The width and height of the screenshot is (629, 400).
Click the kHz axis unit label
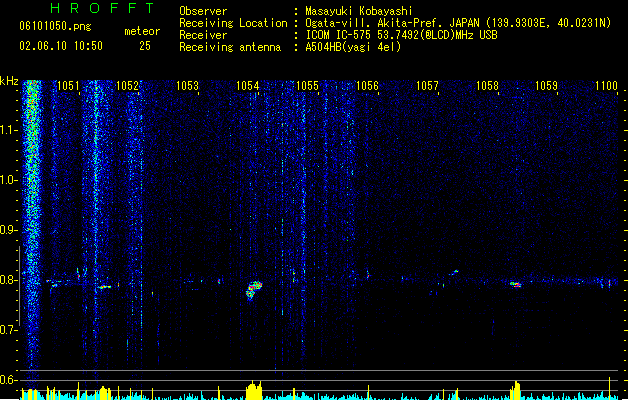coord(9,81)
